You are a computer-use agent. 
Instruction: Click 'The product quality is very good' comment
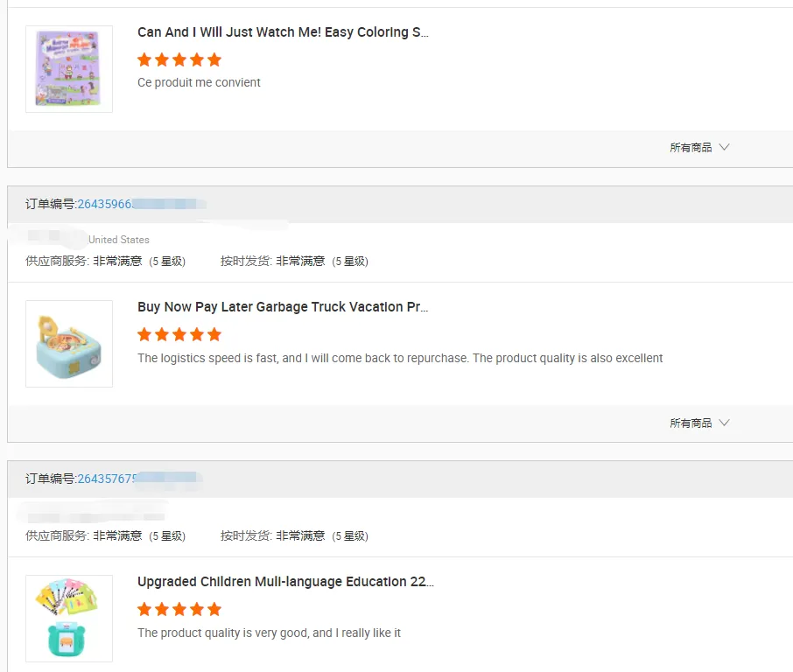269,633
